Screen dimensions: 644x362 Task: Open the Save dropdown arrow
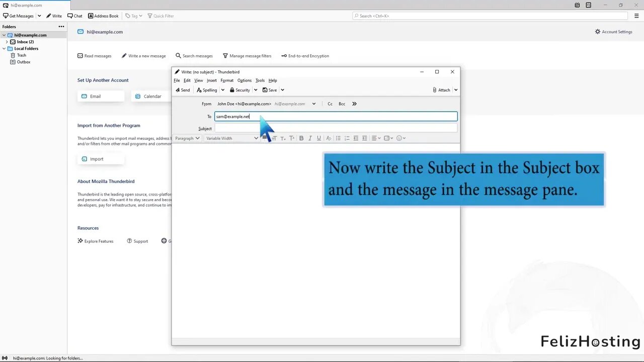click(x=282, y=90)
